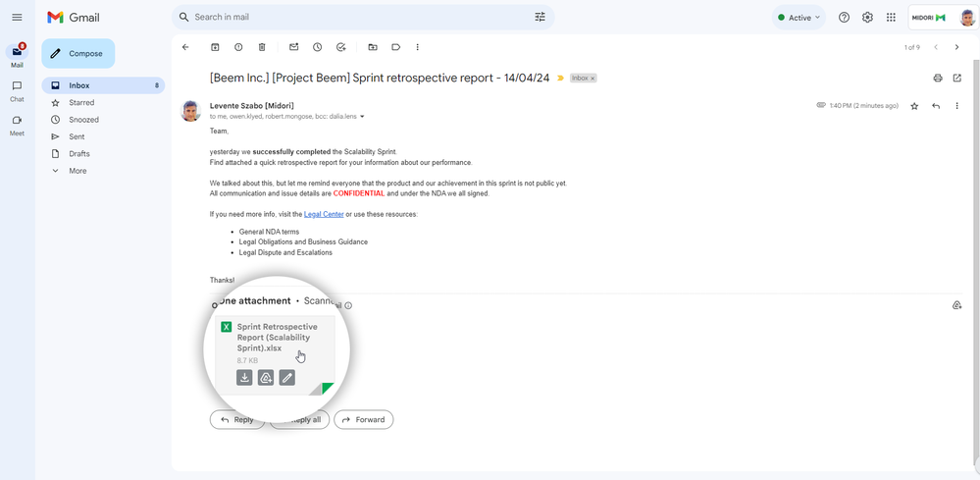Open the Legal Center link
Viewport: 980px width, 480px height.
[324, 214]
